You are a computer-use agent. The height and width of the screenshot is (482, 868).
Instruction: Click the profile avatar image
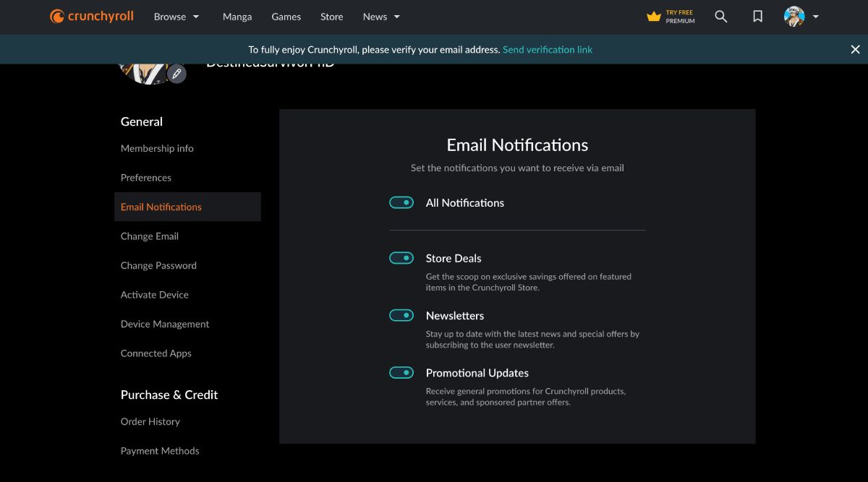tap(793, 16)
